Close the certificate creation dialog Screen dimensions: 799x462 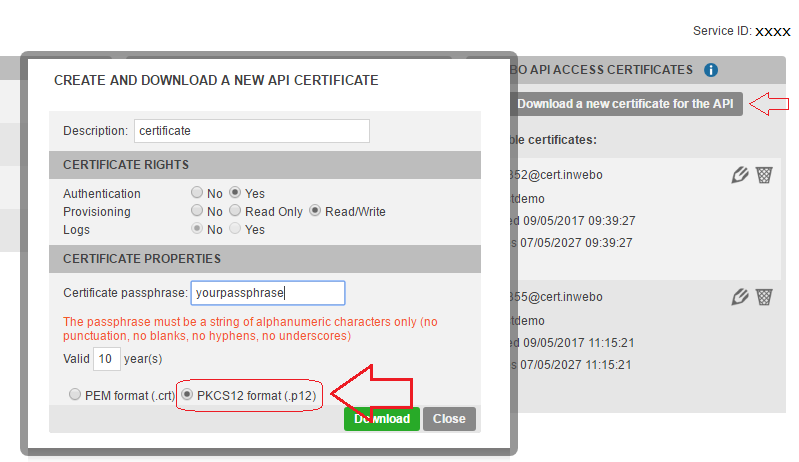(x=449, y=419)
